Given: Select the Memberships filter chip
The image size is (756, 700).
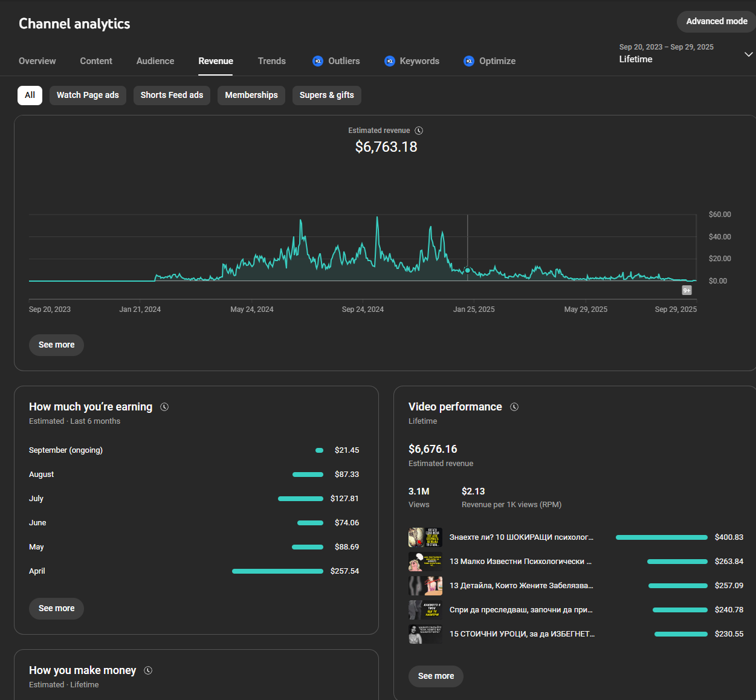Looking at the screenshot, I should coord(251,96).
